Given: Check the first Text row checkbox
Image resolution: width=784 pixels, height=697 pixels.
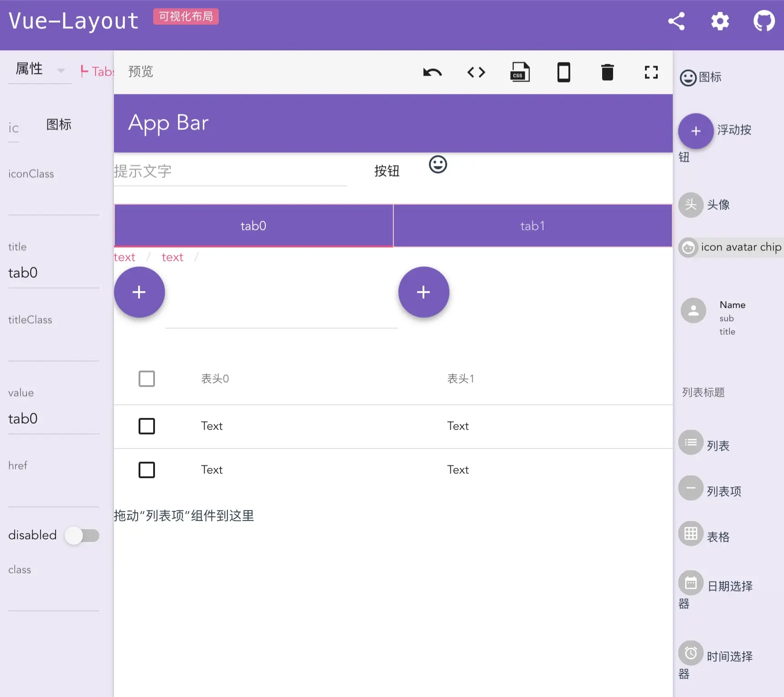Looking at the screenshot, I should coord(147,426).
